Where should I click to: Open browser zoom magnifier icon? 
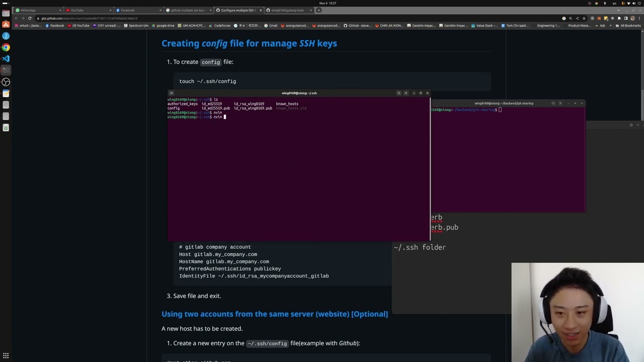click(x=571, y=18)
